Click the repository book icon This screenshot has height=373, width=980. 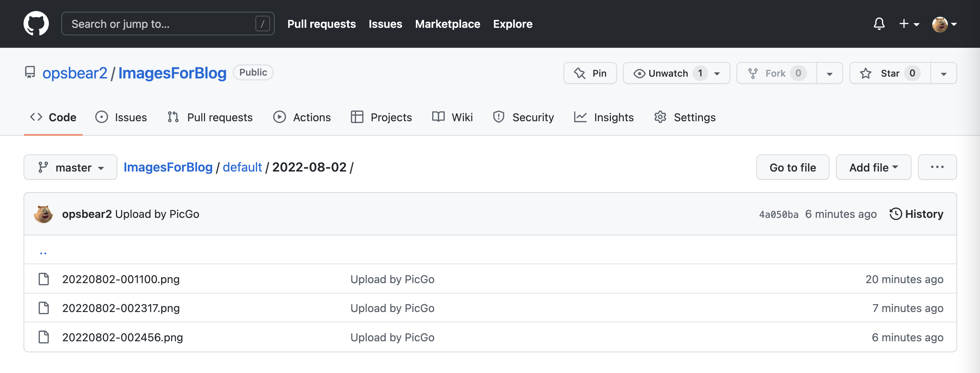(x=30, y=72)
